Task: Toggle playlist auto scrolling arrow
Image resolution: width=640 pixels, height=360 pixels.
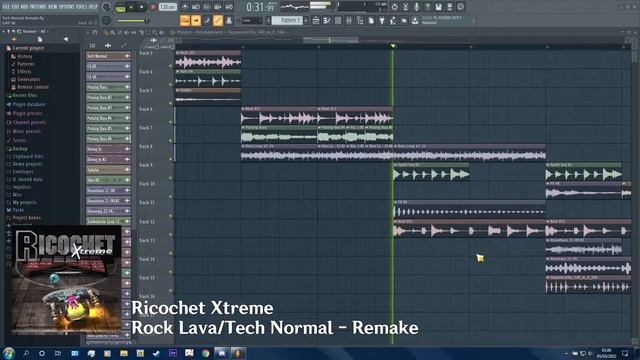Action: click(x=196, y=20)
